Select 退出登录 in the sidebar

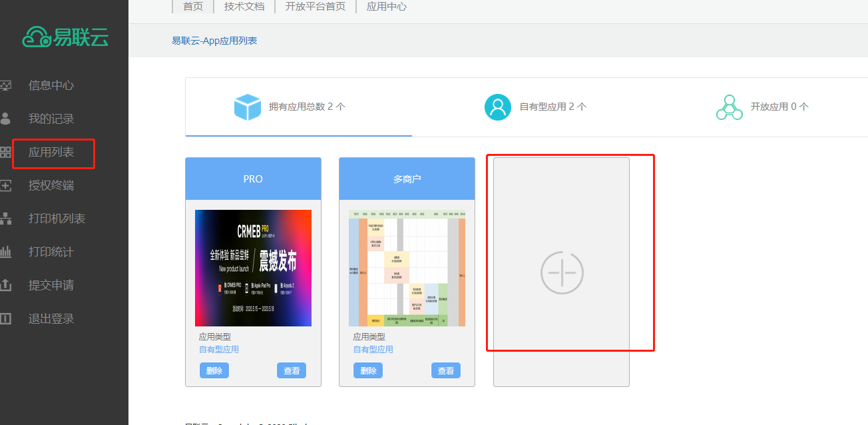[x=51, y=318]
